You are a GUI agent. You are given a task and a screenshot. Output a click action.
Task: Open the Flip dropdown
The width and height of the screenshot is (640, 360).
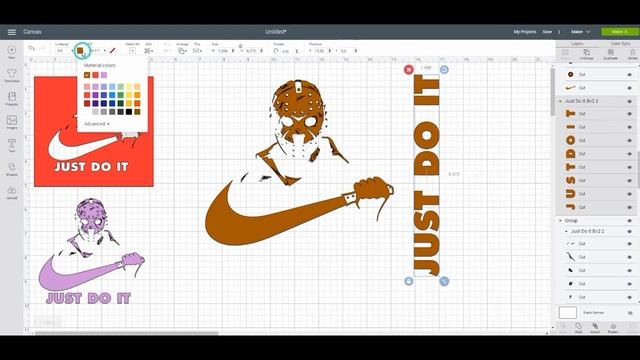coord(197,51)
